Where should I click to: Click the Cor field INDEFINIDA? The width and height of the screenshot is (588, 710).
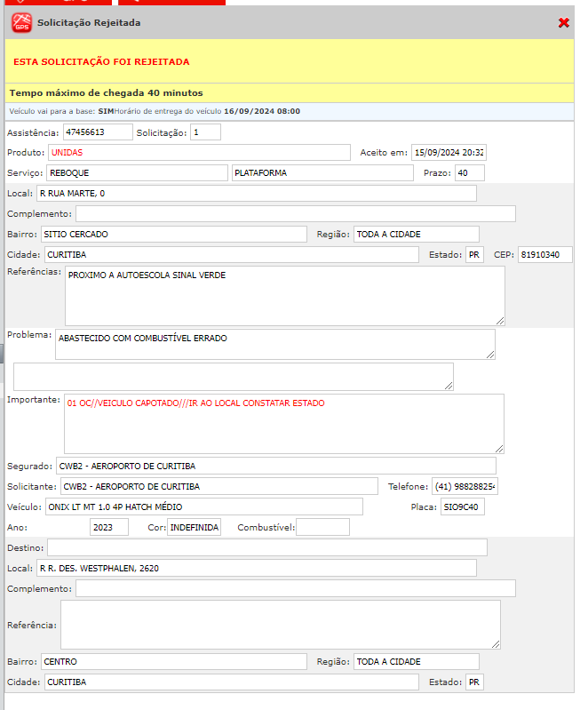[x=194, y=527]
